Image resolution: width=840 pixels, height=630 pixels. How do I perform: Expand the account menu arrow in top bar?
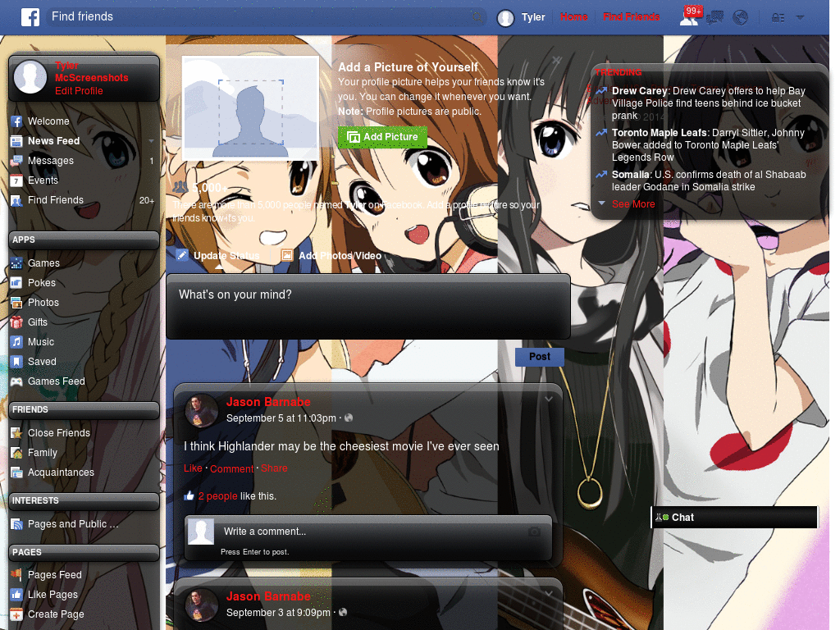(x=800, y=18)
